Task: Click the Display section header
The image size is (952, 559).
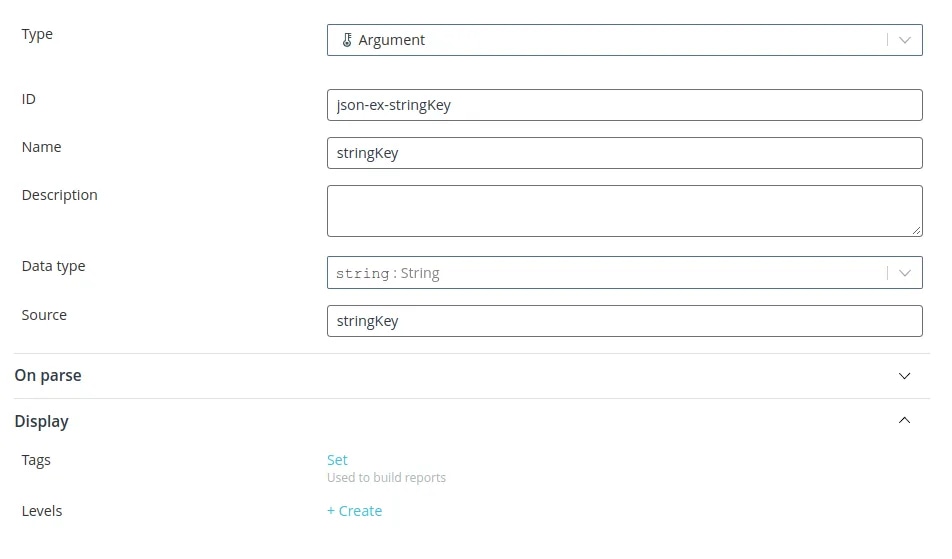Action: click(472, 421)
